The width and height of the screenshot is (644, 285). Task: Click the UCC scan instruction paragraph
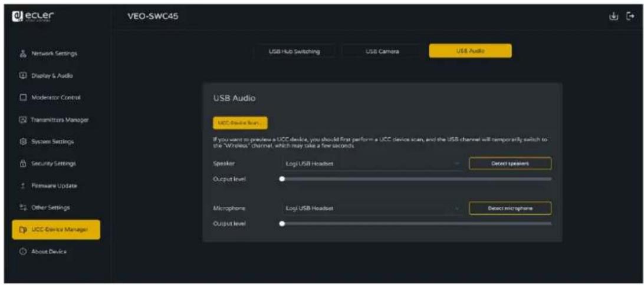tap(380, 142)
